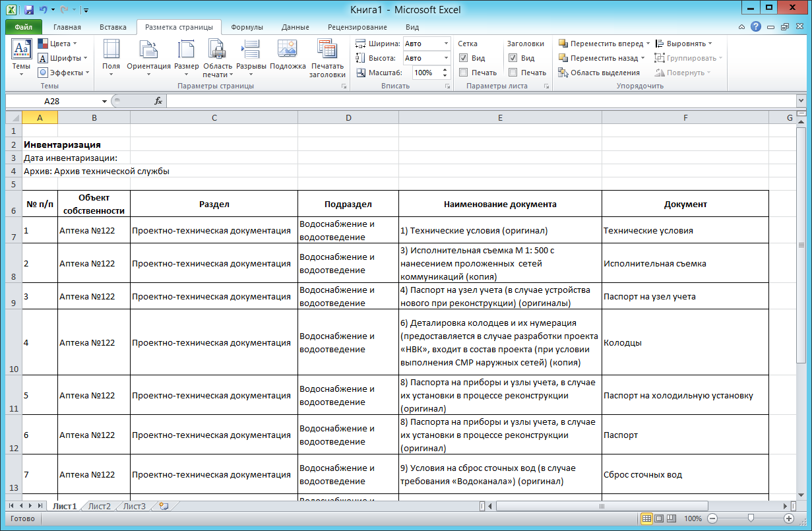
Task: Open theme Effects (Эффекты) menu
Action: pos(63,73)
